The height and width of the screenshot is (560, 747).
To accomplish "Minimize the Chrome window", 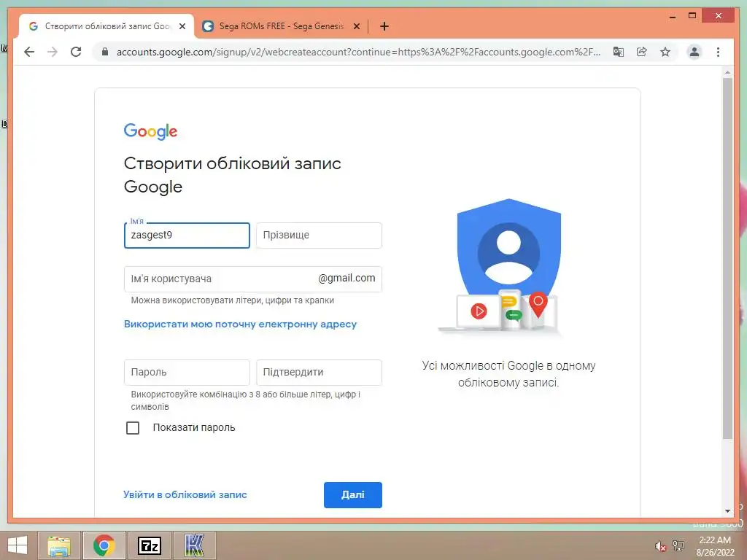I will pos(673,16).
